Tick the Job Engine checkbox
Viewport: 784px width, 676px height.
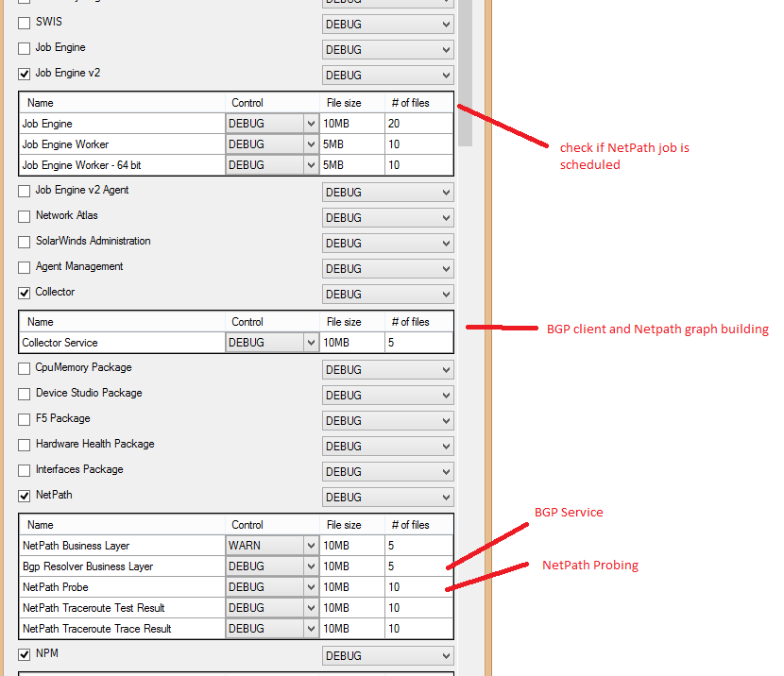[x=24, y=48]
